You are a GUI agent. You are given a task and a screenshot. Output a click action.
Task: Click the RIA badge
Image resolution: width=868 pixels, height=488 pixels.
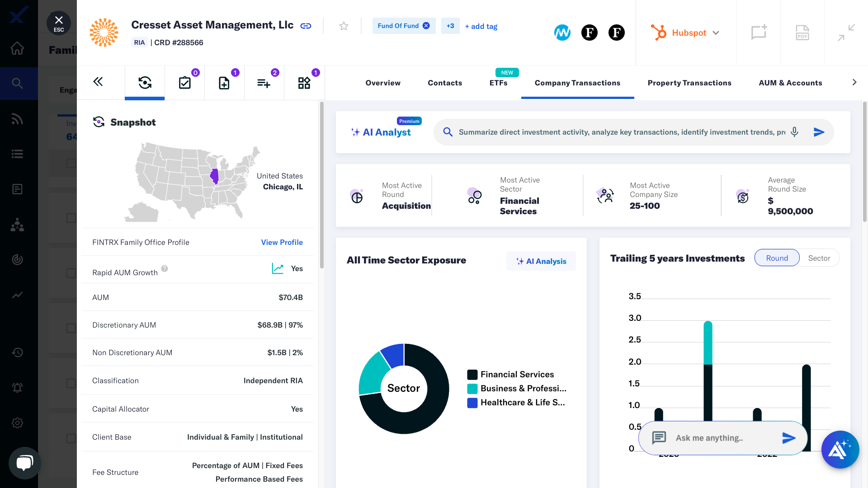(x=139, y=42)
